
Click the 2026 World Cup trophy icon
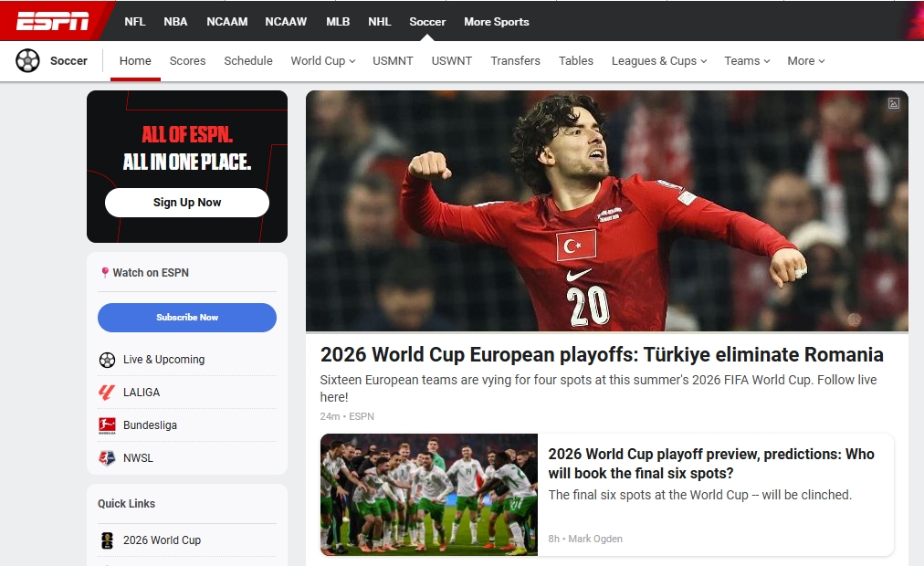tap(107, 540)
